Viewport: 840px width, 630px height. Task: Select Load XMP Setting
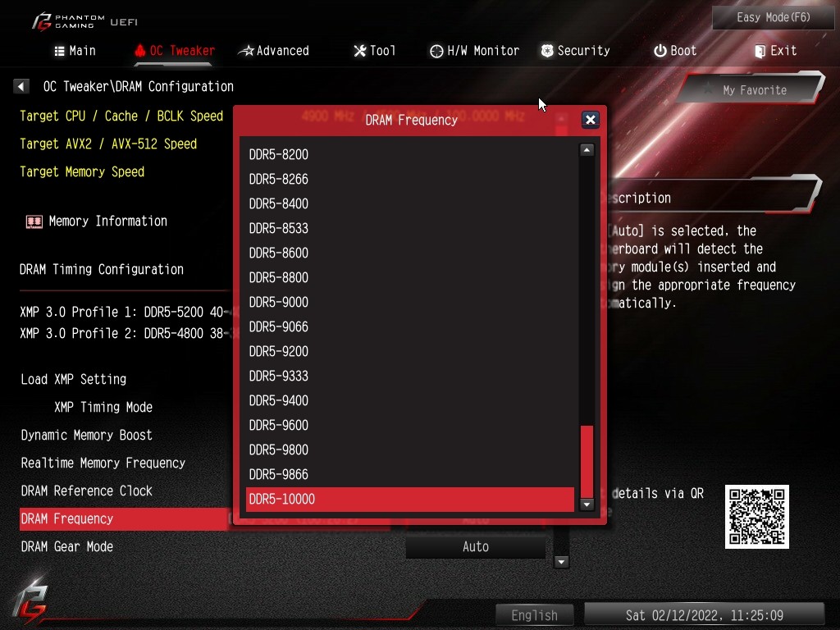(x=73, y=379)
